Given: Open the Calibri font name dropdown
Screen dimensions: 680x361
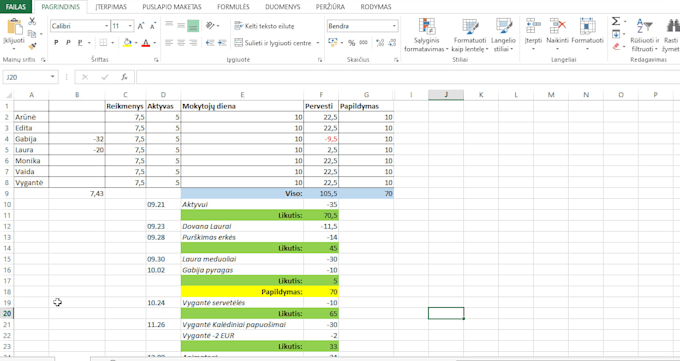Looking at the screenshot, I should 107,26.
